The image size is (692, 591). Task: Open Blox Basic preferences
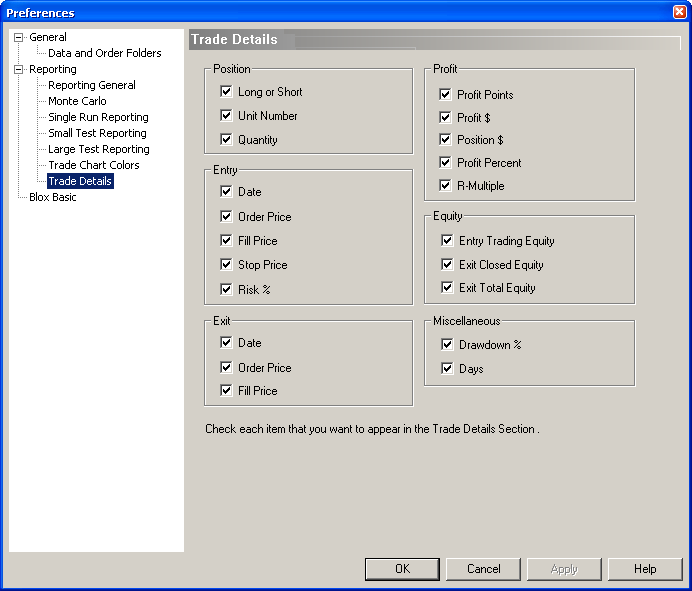[53, 197]
